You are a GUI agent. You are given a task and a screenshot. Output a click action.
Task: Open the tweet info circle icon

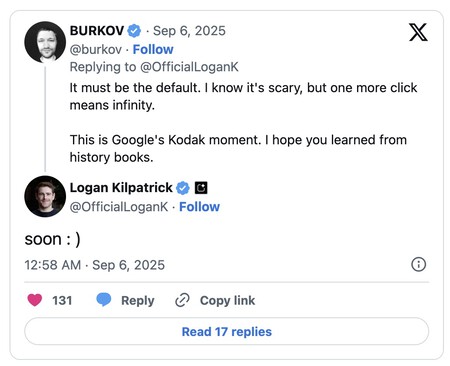(418, 264)
